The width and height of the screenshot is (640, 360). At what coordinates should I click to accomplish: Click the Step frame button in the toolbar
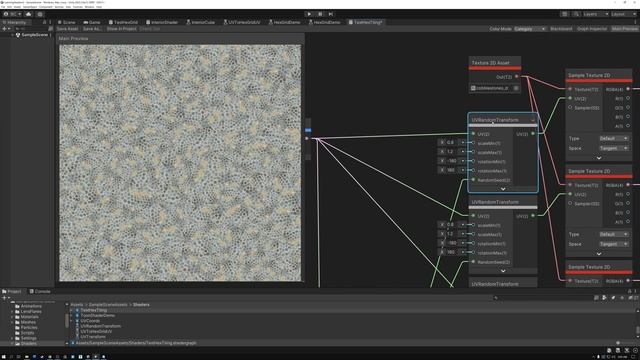tap(331, 14)
